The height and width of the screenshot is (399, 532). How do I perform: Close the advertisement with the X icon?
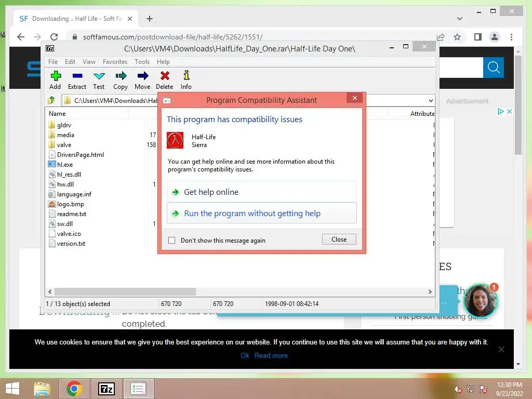click(x=509, y=111)
